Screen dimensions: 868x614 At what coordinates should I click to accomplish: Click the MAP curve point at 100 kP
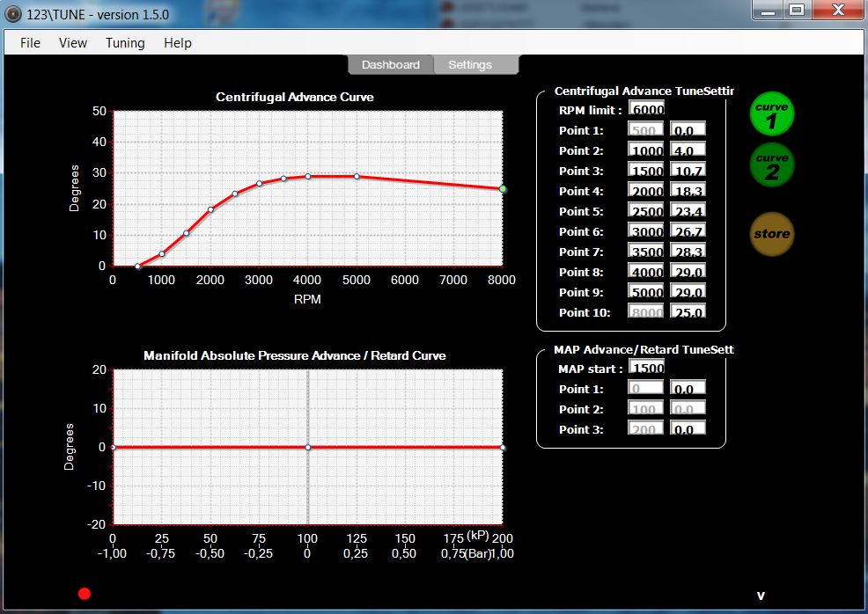(x=307, y=448)
